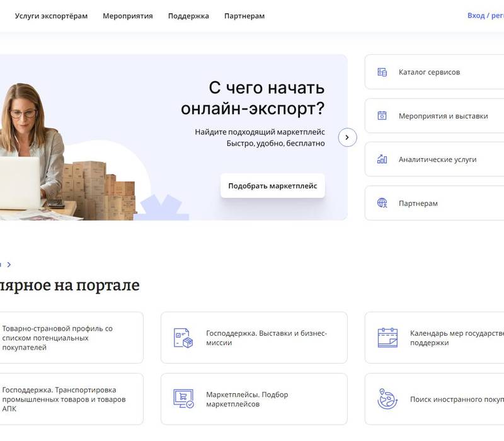Open Господдержка. Выставки и бизнес-миссии

[x=254, y=338]
